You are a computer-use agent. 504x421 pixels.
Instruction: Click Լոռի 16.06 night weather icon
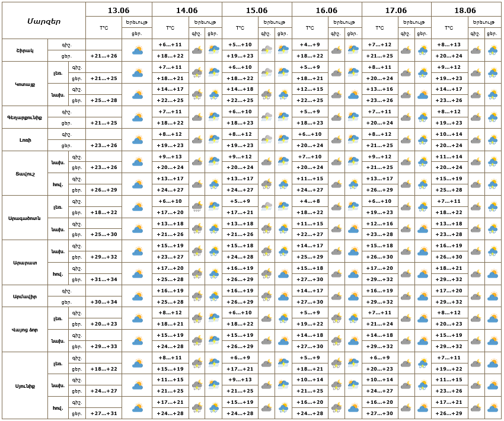(337, 140)
